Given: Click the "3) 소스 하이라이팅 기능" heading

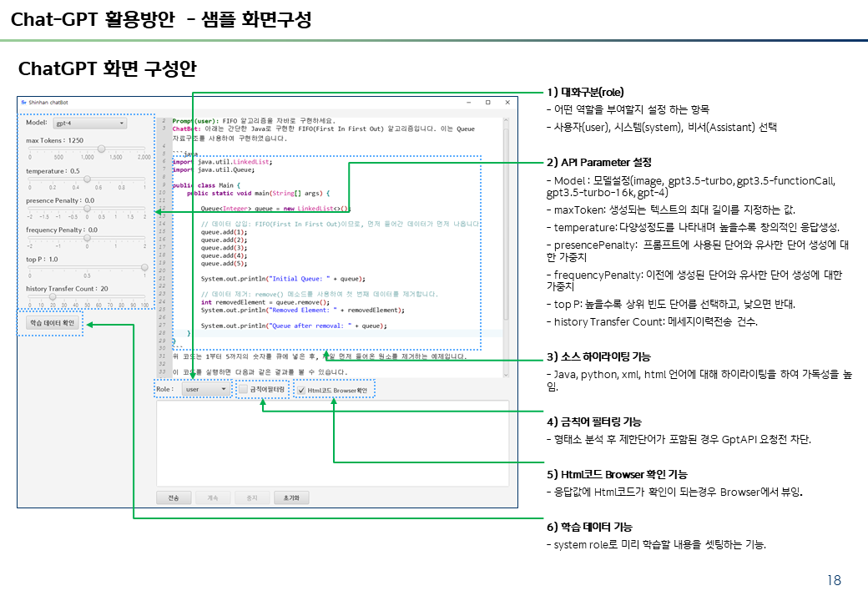Looking at the screenshot, I should (598, 357).
